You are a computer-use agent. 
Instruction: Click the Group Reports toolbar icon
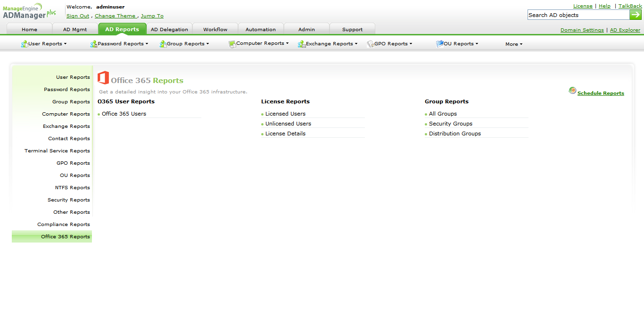coord(163,44)
